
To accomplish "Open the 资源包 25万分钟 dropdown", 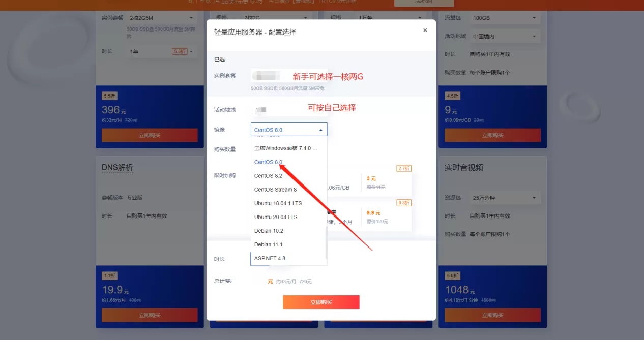I will 505,198.
